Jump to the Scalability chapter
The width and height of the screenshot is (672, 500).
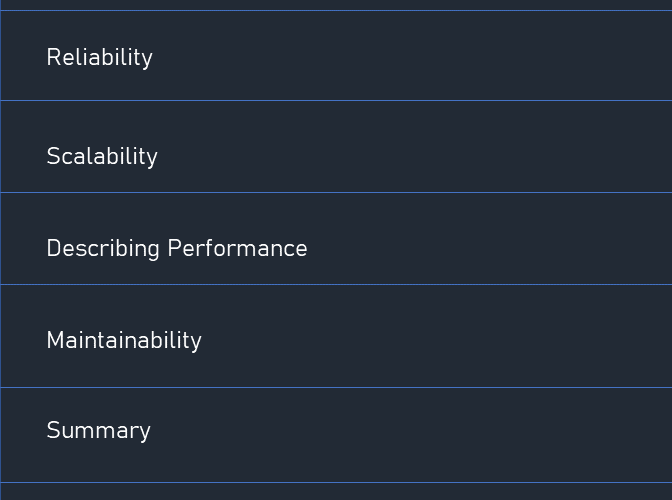(x=336, y=147)
